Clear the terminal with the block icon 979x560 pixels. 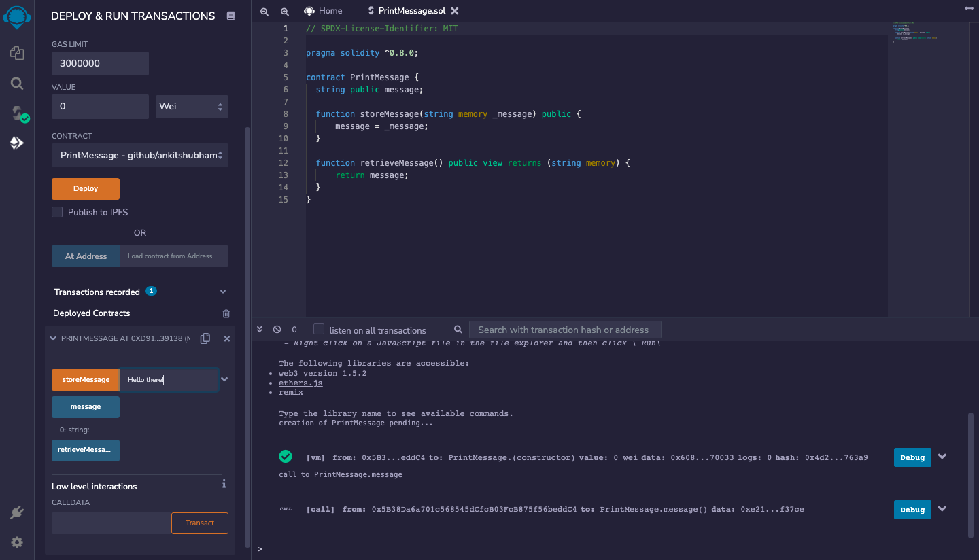click(x=277, y=329)
